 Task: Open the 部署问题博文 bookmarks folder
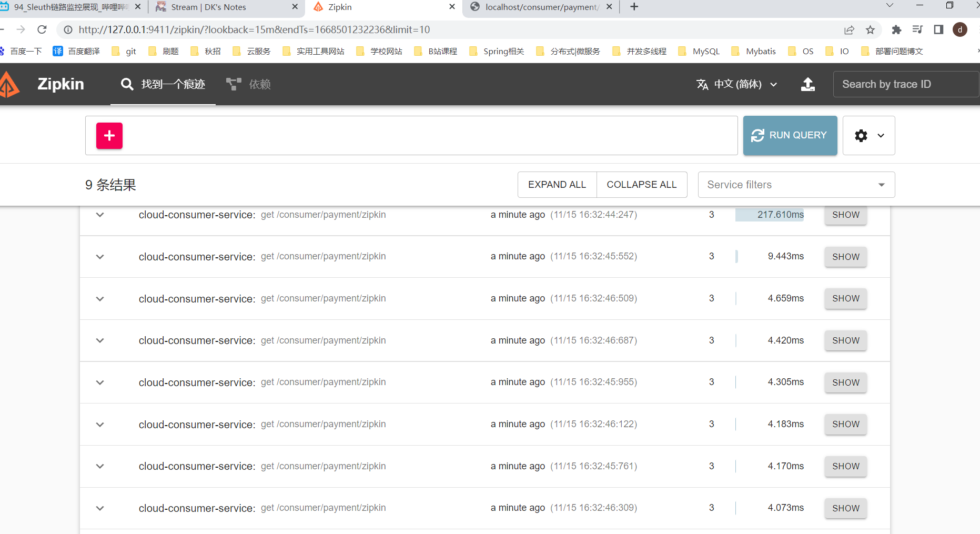(x=892, y=51)
